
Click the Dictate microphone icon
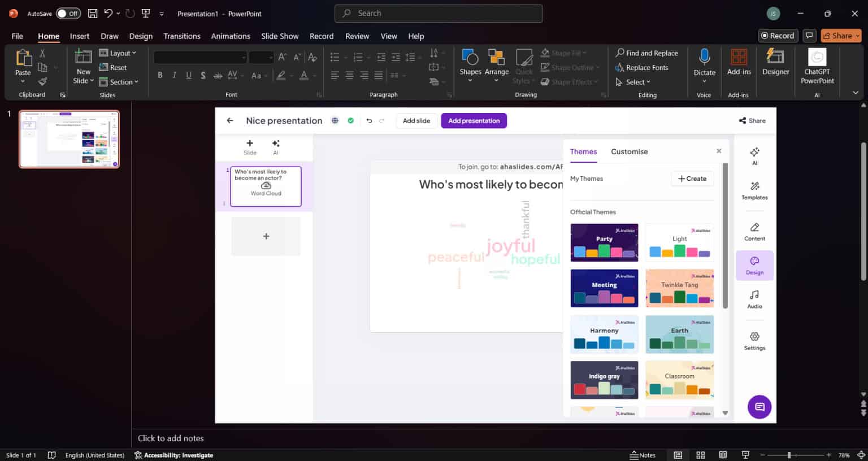coord(704,57)
